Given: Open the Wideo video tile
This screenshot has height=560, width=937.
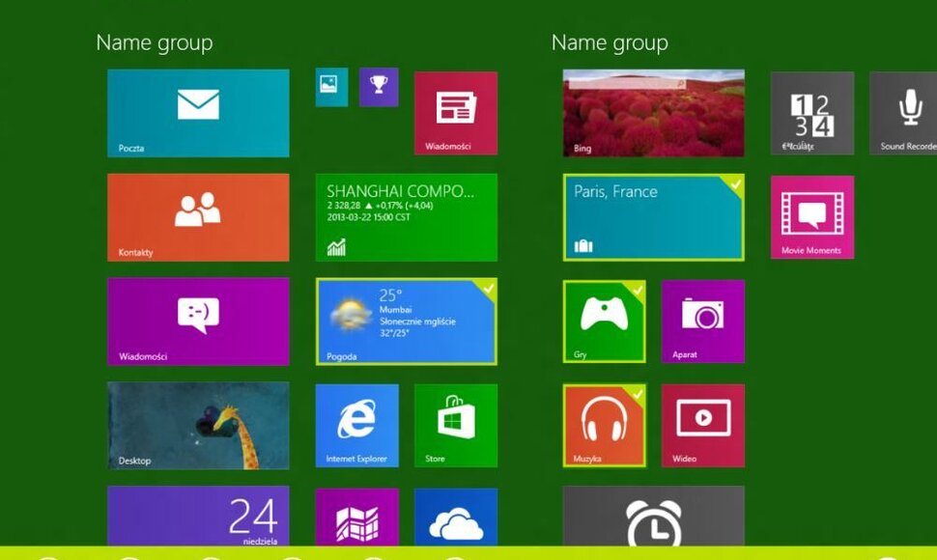Looking at the screenshot, I should tap(703, 426).
